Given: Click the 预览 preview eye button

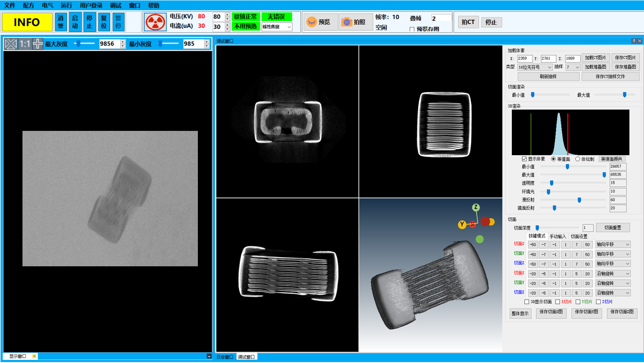Looking at the screenshot, I should coord(320,22).
